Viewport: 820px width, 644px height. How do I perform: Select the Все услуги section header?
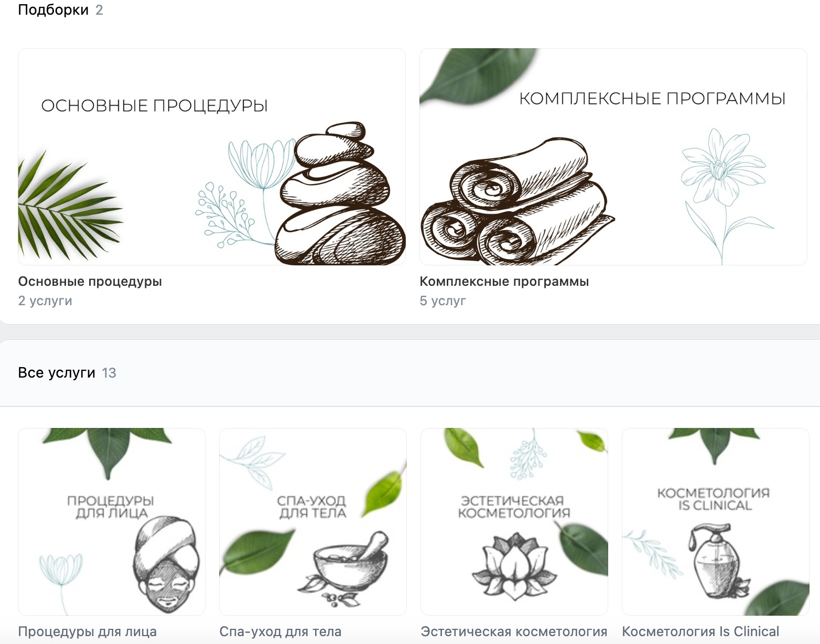[x=67, y=373]
